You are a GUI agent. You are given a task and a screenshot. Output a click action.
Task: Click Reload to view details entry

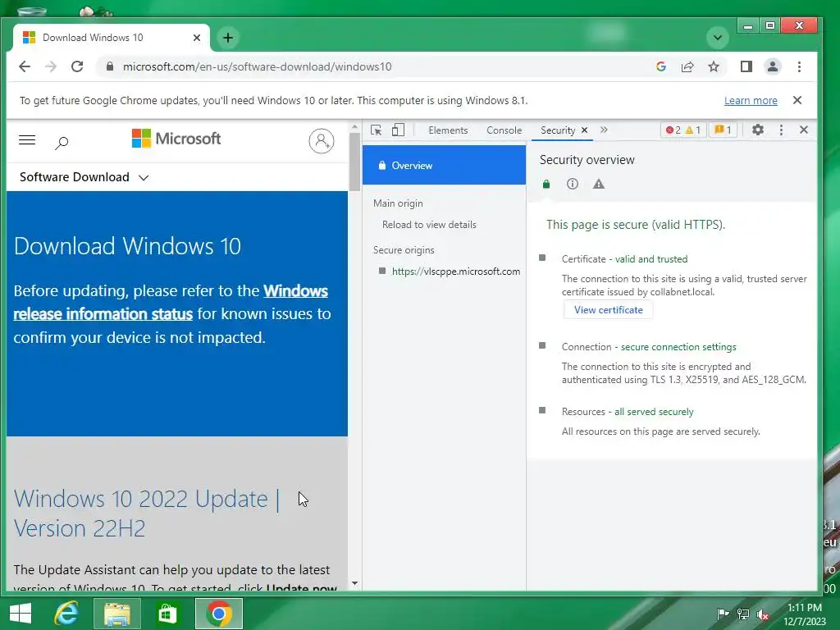coord(429,225)
